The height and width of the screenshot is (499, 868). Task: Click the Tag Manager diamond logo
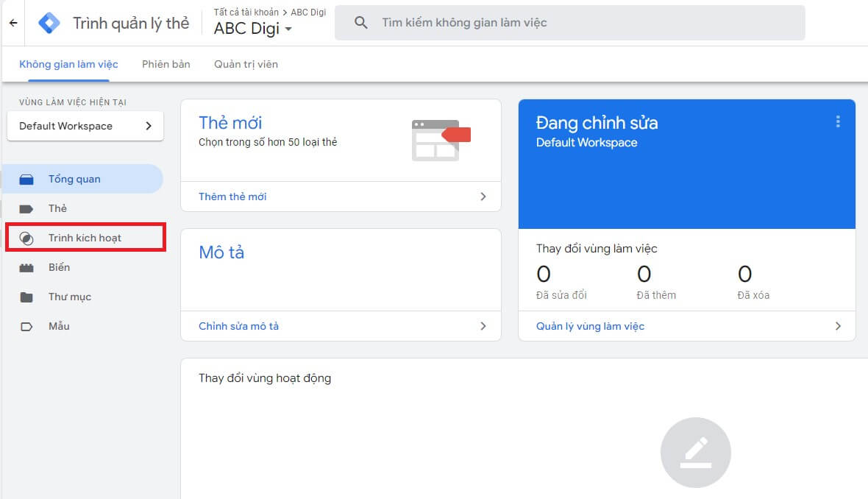click(x=49, y=23)
